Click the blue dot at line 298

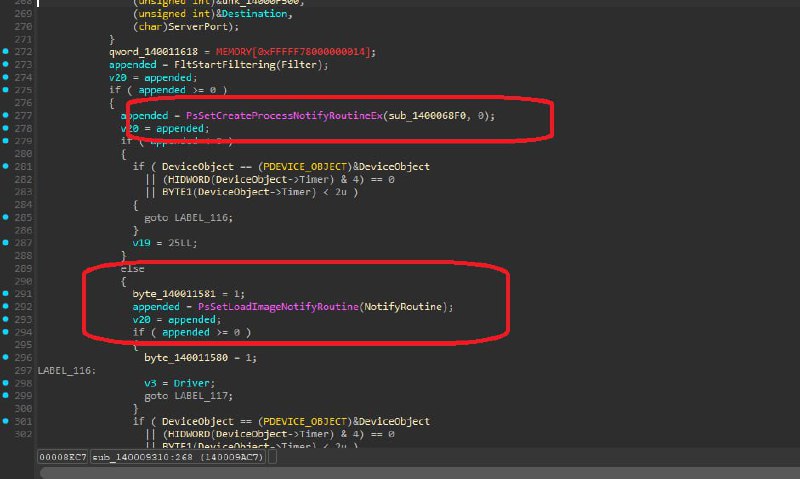click(6, 383)
